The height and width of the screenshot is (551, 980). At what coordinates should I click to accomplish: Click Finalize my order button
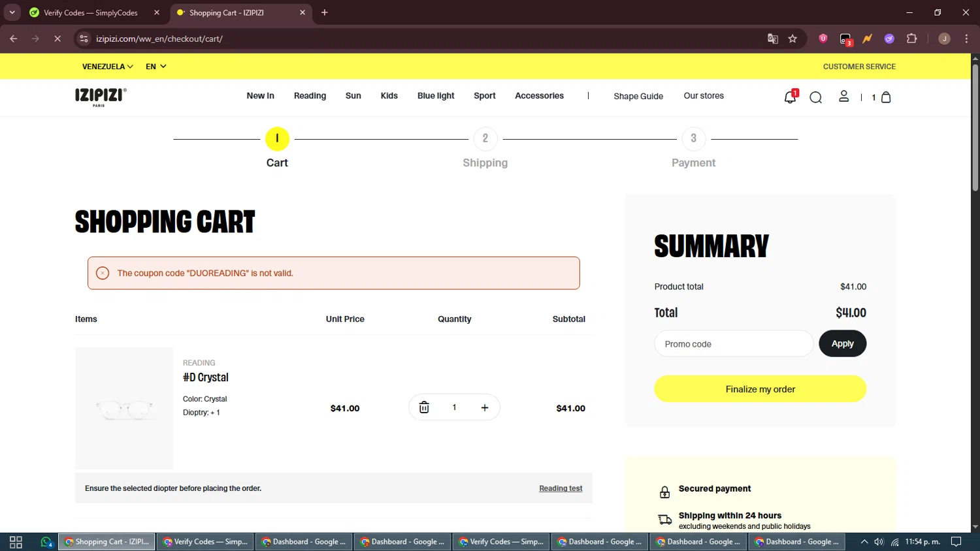coord(760,389)
